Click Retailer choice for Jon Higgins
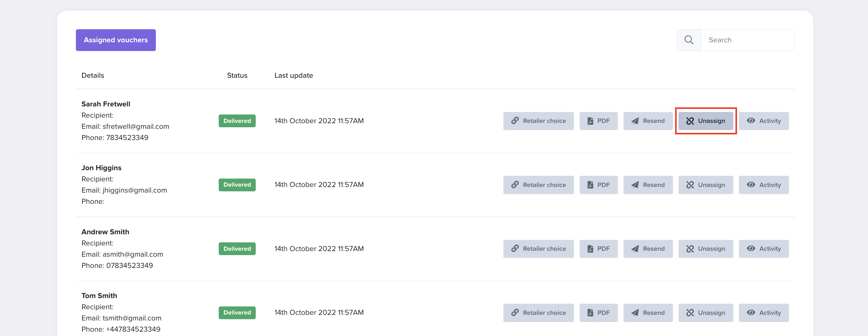 coord(539,185)
